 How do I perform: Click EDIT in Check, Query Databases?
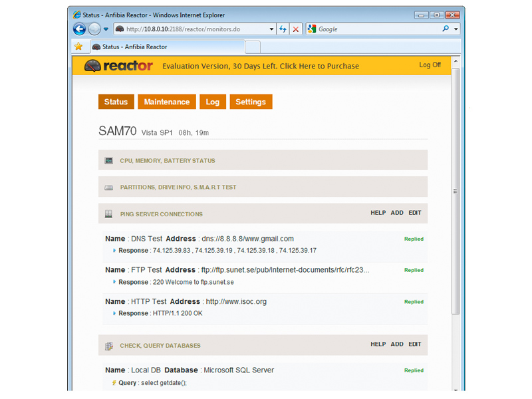414,344
